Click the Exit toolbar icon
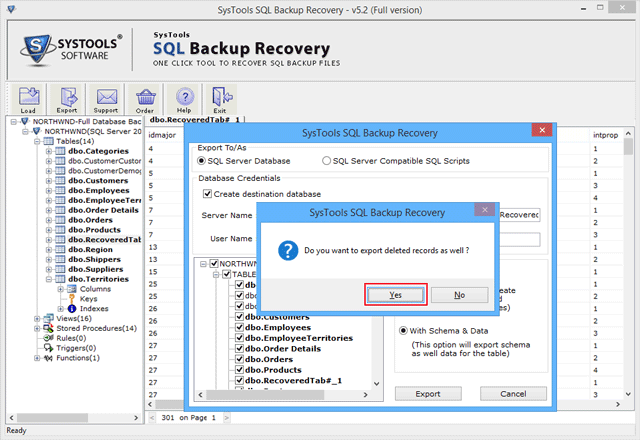 (x=221, y=99)
